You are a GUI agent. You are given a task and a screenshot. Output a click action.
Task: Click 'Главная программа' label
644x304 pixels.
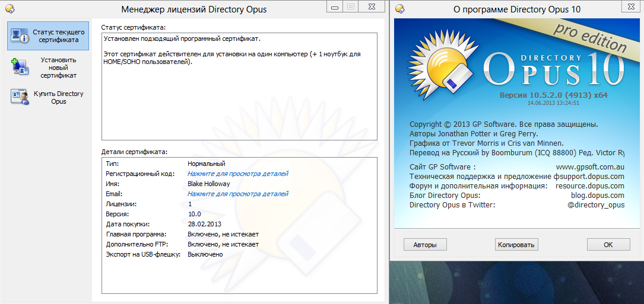click(135, 234)
